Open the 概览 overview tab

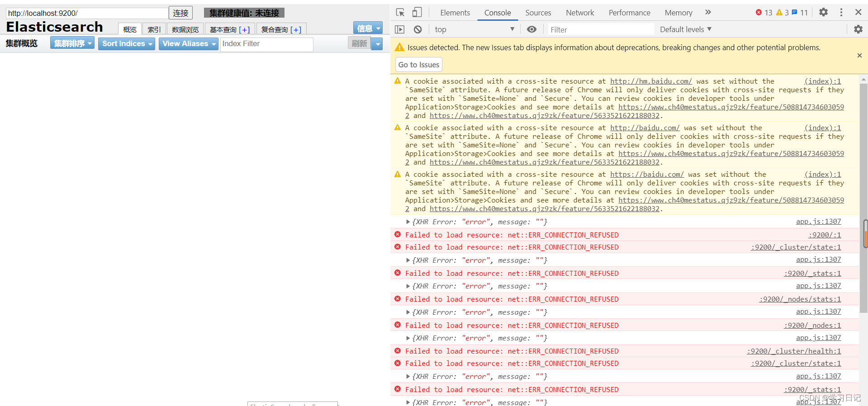(x=130, y=29)
